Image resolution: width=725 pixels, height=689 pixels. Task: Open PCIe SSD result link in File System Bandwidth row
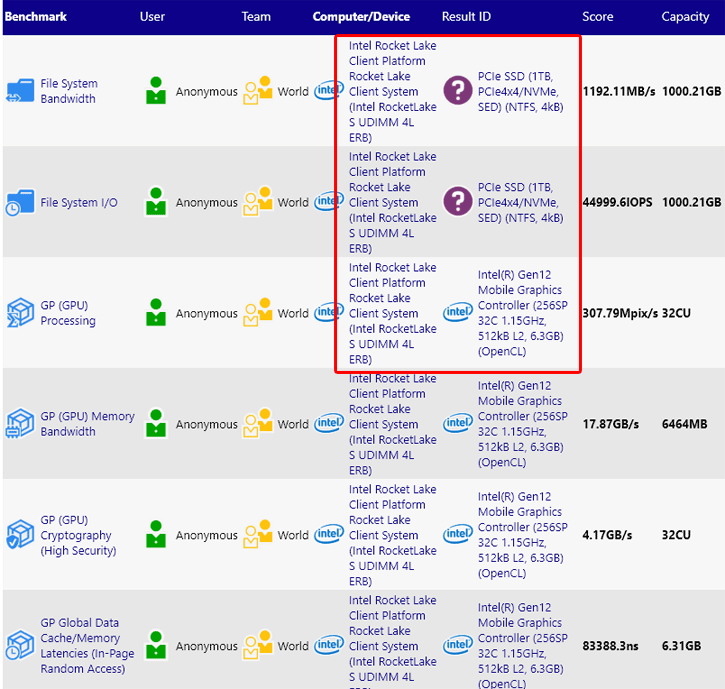(521, 92)
